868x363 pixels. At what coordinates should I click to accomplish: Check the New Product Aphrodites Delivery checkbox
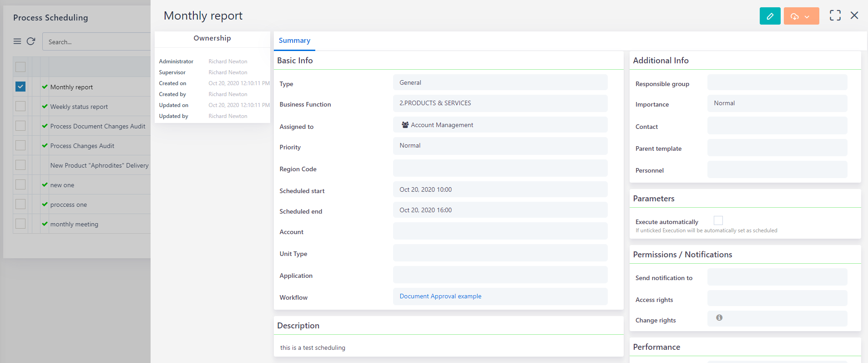coord(20,165)
